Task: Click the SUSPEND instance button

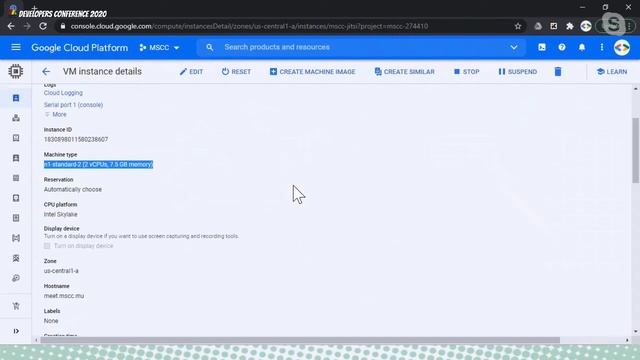Action: (x=517, y=72)
